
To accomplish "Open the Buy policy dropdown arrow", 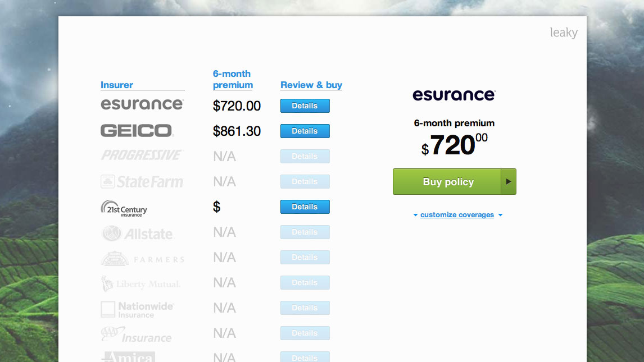I will (x=509, y=182).
